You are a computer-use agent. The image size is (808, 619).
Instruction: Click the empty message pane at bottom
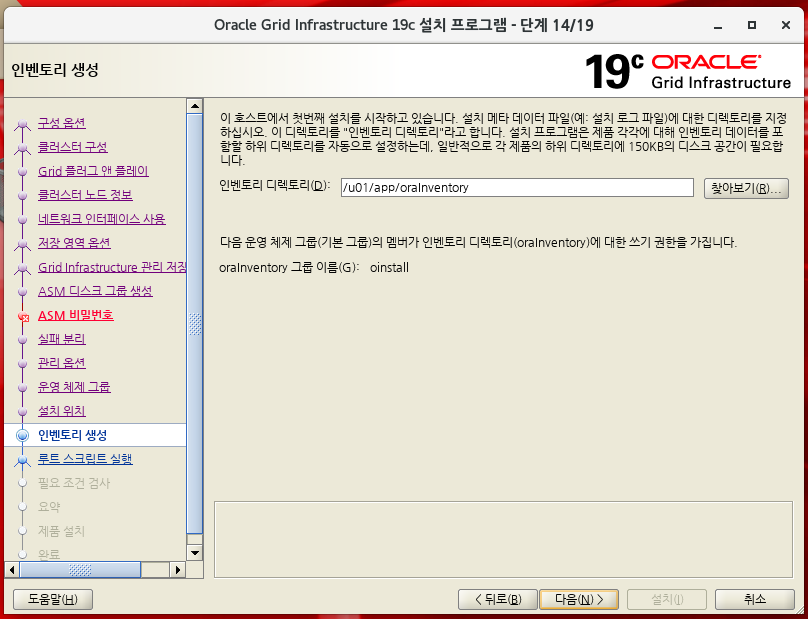(503, 539)
